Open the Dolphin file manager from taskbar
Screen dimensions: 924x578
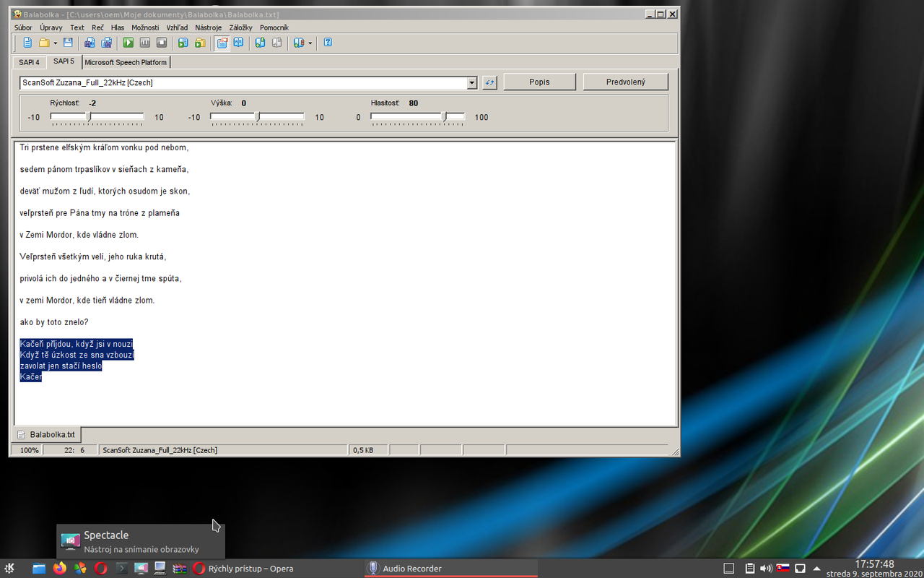coord(39,569)
